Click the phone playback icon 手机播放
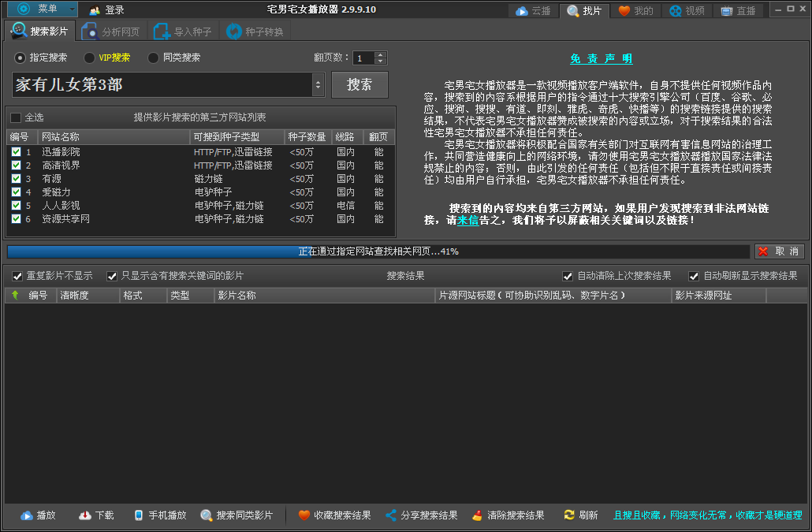Viewport: 812px width, 532px height. (139, 515)
